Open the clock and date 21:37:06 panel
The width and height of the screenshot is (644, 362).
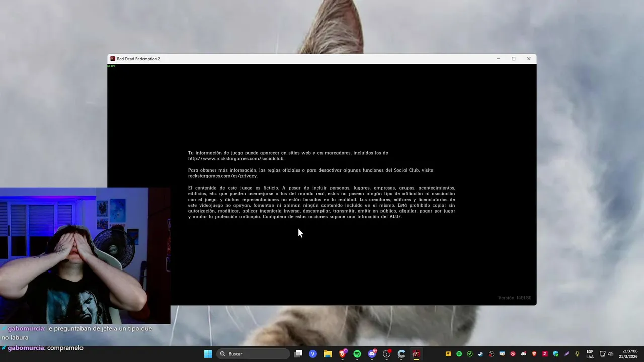629,354
